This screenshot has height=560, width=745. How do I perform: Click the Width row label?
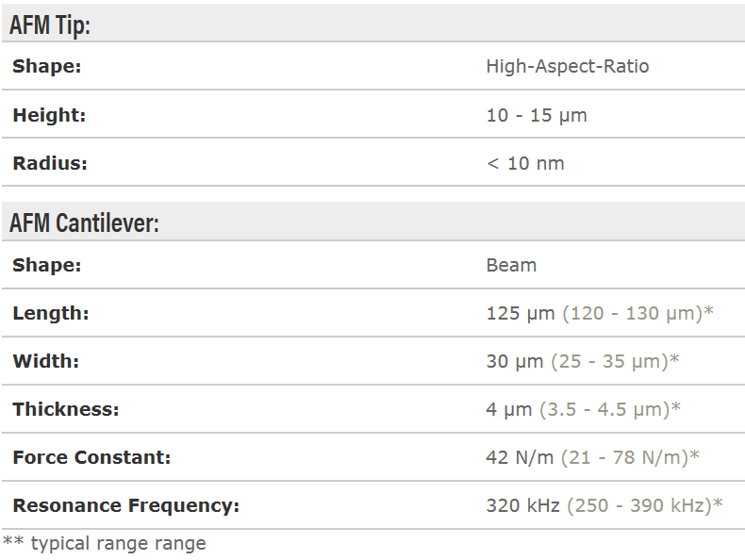pos(46,362)
